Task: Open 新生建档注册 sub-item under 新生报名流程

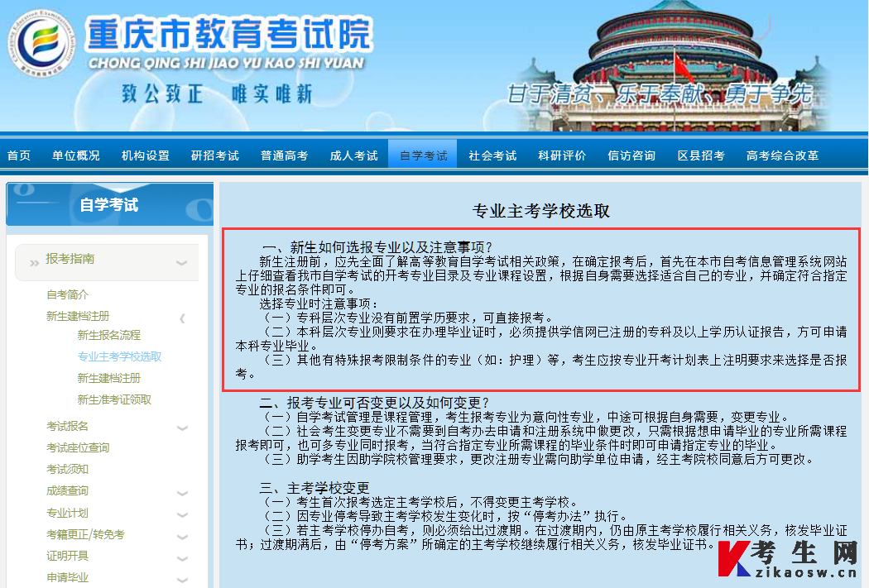Action: pos(109,378)
